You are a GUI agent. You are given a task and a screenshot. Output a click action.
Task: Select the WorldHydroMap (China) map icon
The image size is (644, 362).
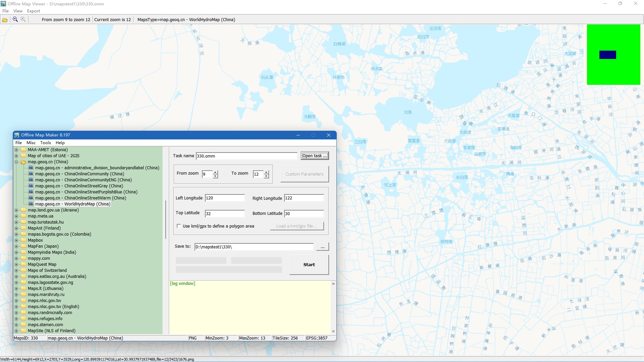coord(31,204)
